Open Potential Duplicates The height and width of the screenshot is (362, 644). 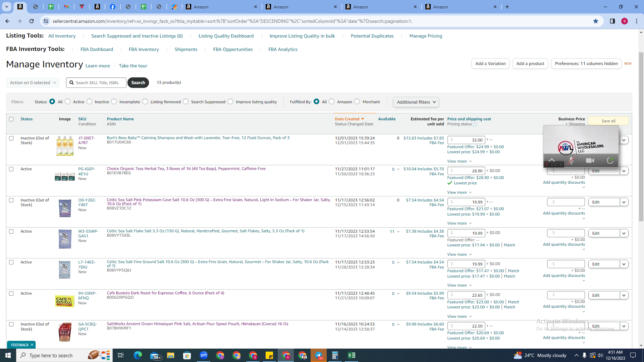pyautogui.click(x=372, y=36)
